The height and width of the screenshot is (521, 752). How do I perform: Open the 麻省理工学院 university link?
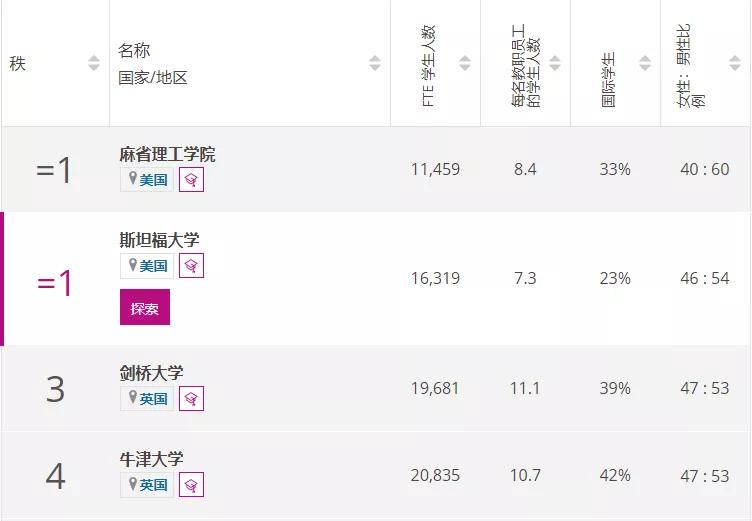(167, 155)
